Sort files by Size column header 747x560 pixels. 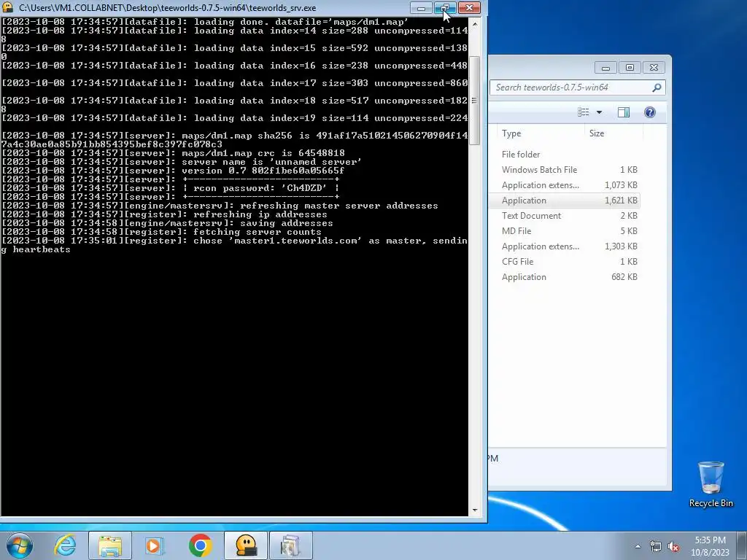point(614,133)
